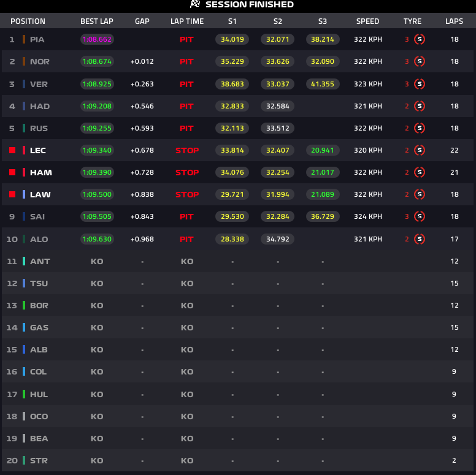This screenshot has width=476, height=475.
Task: Select driver name NOR
Action: coord(39,61)
